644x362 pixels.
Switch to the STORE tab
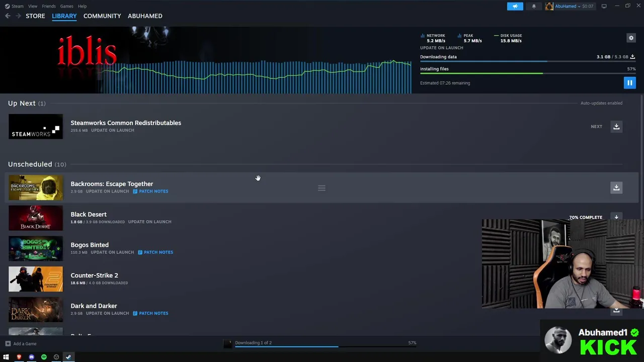35,16
